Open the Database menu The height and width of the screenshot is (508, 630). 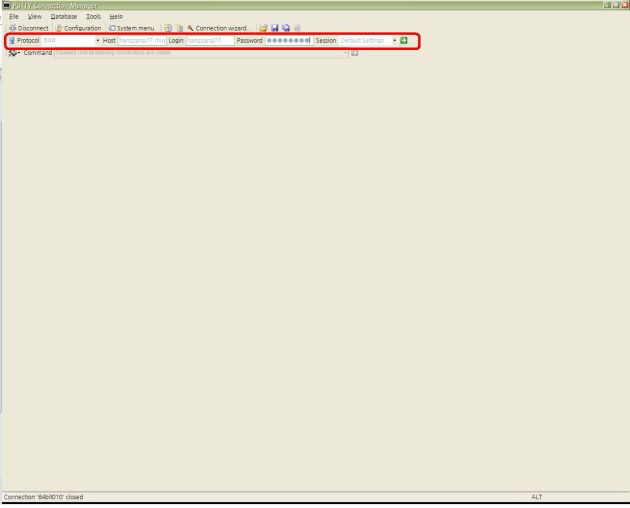point(64,17)
